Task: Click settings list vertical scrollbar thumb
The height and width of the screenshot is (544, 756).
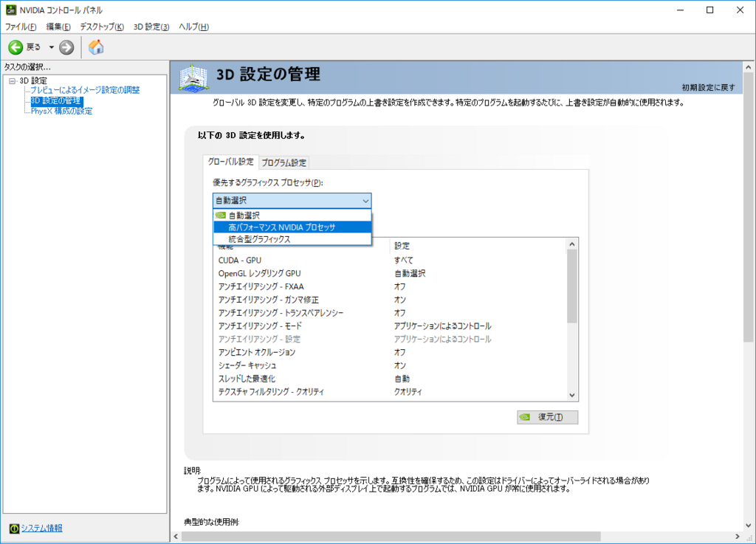Action: pyautogui.click(x=572, y=286)
